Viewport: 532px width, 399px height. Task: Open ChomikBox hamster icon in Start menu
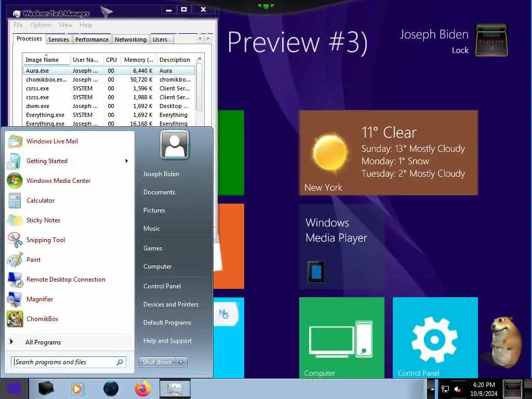pyautogui.click(x=15, y=319)
